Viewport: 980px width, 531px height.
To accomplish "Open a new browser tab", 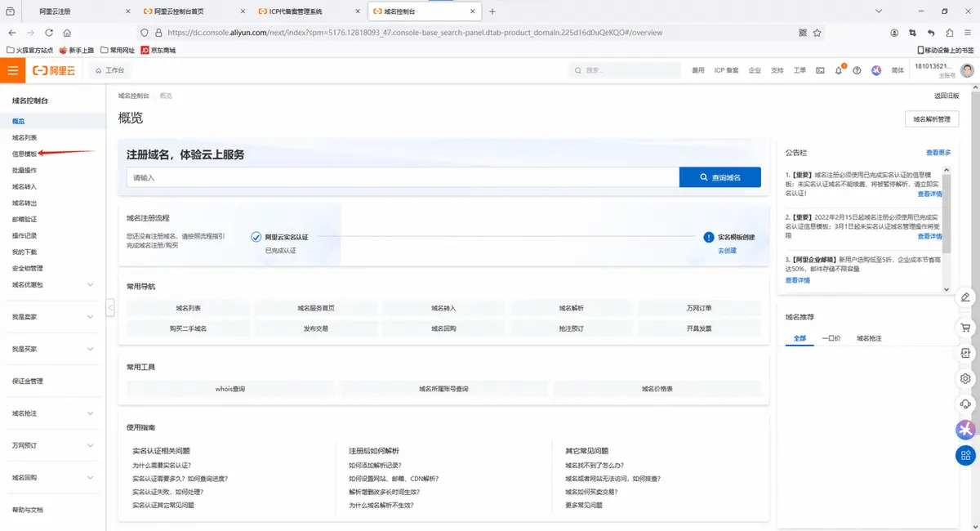I will (492, 11).
